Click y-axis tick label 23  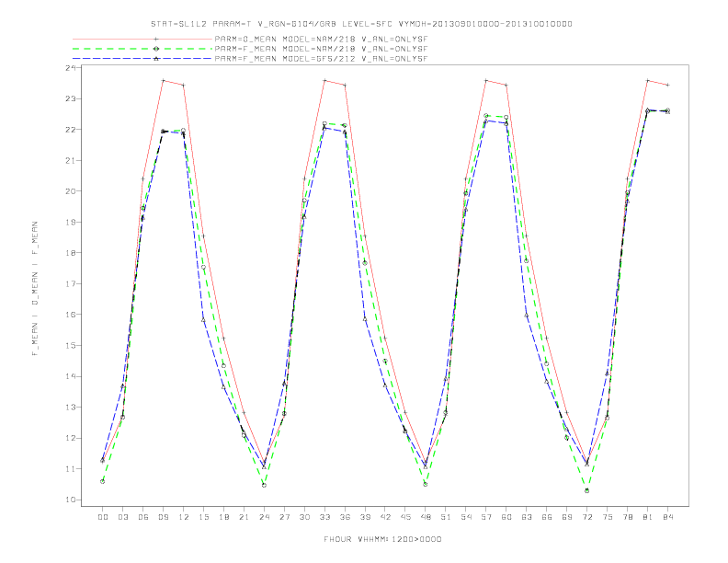[x=71, y=99]
